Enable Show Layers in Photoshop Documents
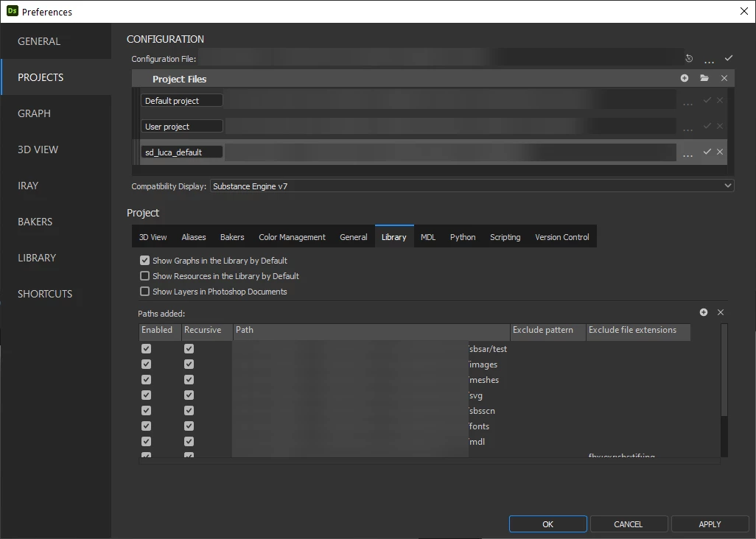The height and width of the screenshot is (539, 756). (x=144, y=292)
